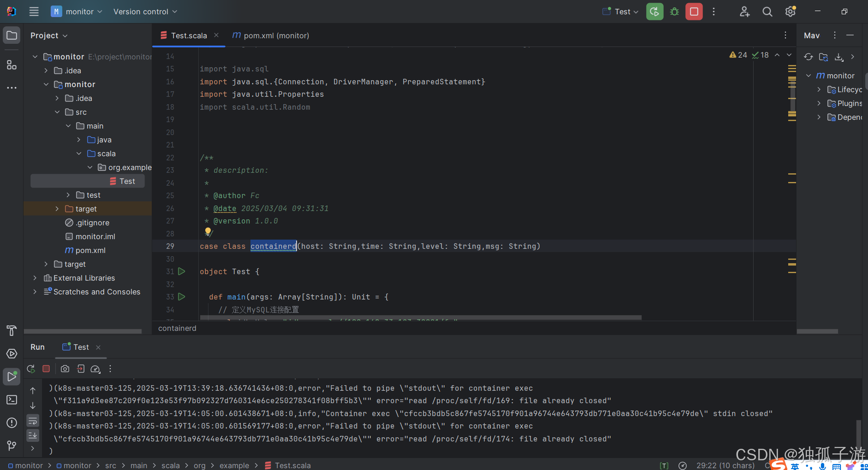Expand Maven Plugins node
The width and height of the screenshot is (868, 470).
pyautogui.click(x=819, y=103)
